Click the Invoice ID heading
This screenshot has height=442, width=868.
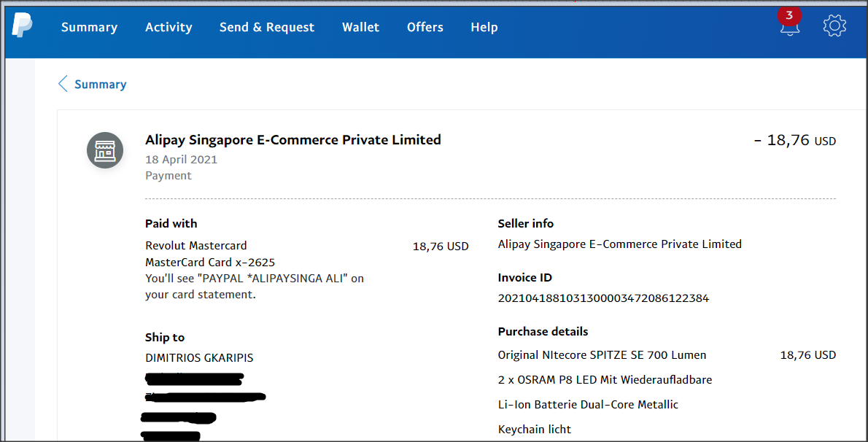(x=524, y=277)
